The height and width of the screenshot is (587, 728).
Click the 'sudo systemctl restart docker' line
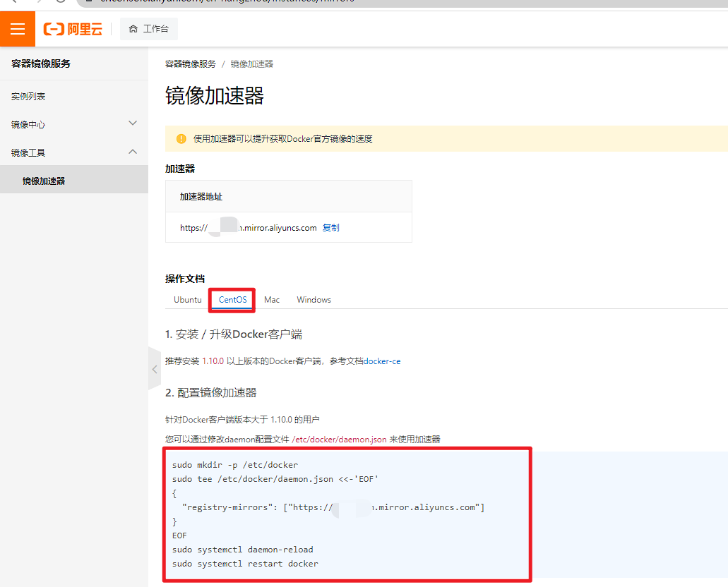245,564
